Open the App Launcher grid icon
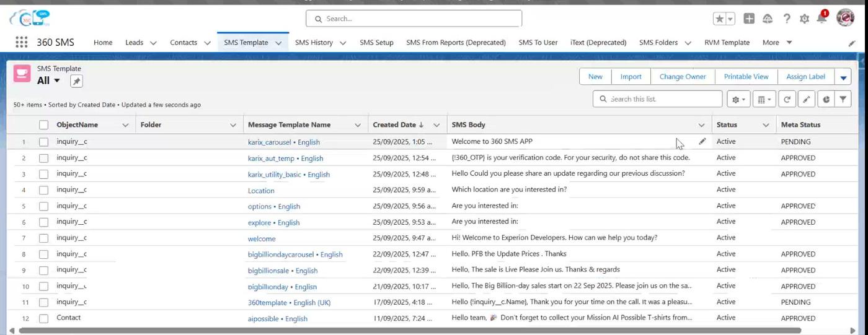Image resolution: width=868 pixels, height=335 pixels. 21,42
